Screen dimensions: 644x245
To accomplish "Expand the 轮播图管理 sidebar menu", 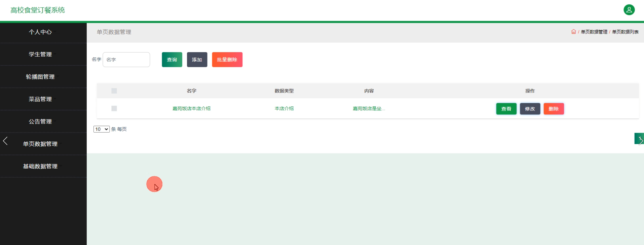I will [40, 77].
